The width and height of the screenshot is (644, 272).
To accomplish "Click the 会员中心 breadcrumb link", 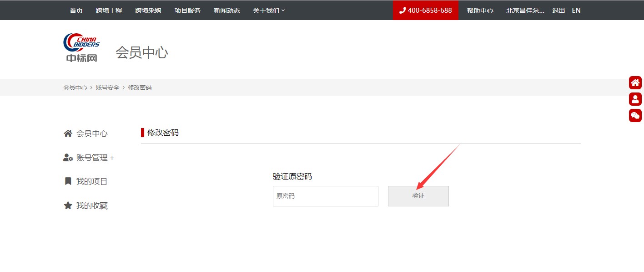I will point(75,87).
